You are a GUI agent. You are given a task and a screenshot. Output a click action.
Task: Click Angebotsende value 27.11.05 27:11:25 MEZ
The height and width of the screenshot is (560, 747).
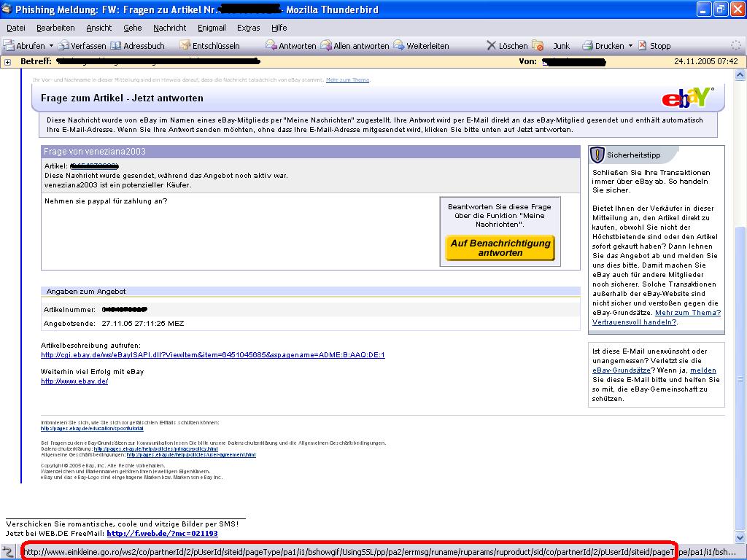(143, 323)
